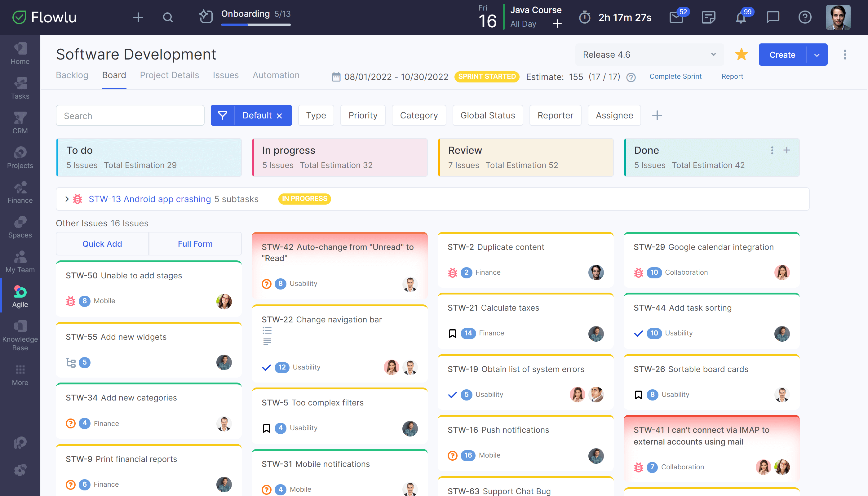Viewport: 868px width, 496px height.
Task: Open the Tasks module in sidebar
Action: tap(20, 88)
